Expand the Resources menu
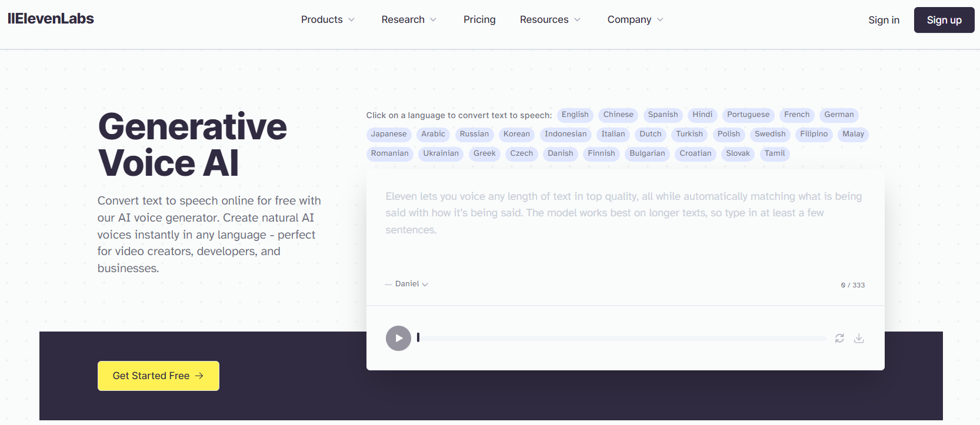The width and height of the screenshot is (980, 425). coord(549,19)
